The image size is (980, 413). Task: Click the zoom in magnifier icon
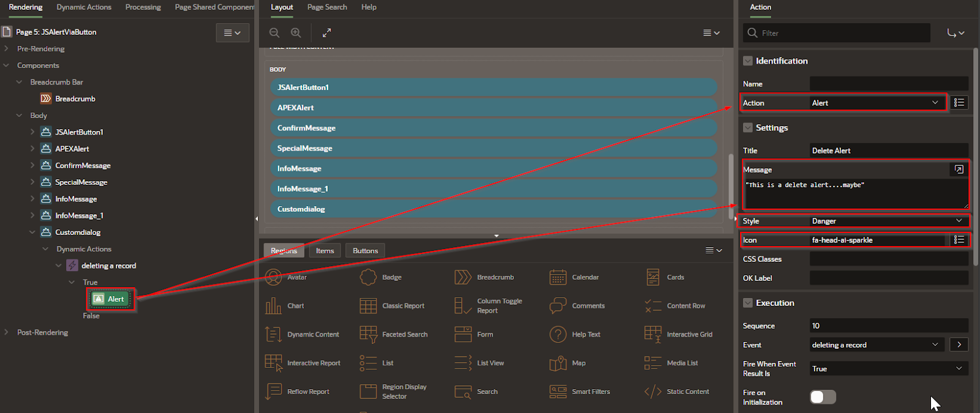[x=296, y=32]
